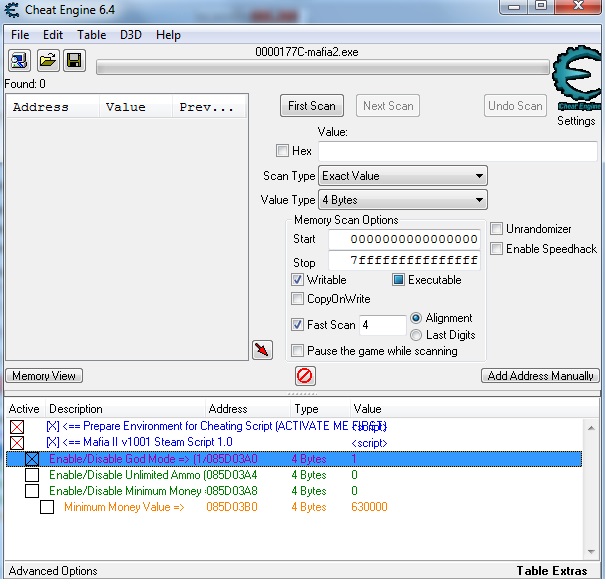This screenshot has width=606, height=584.
Task: Click Active column header
Action: click(25, 409)
